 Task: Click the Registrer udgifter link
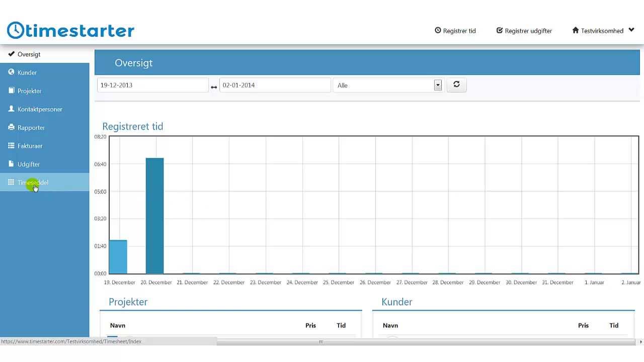(524, 31)
